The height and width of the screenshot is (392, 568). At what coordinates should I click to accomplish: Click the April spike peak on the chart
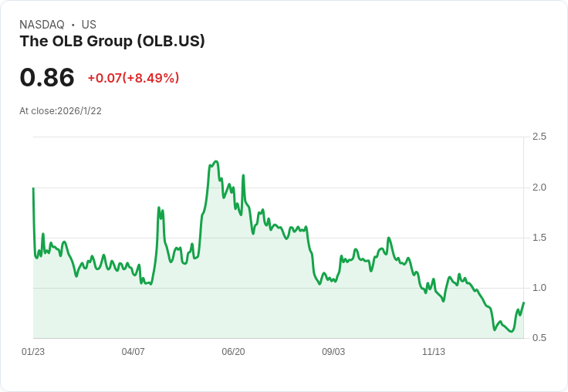click(159, 208)
